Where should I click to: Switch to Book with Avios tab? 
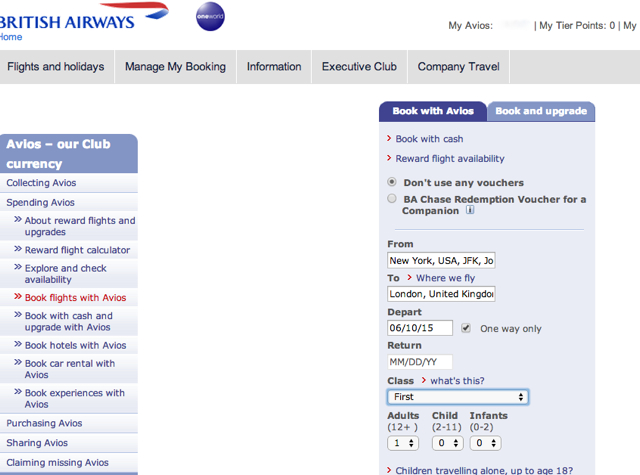(x=433, y=111)
